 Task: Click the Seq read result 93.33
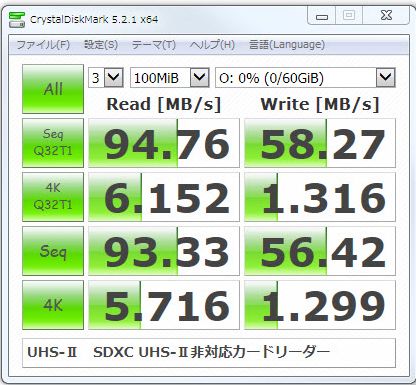point(164,251)
